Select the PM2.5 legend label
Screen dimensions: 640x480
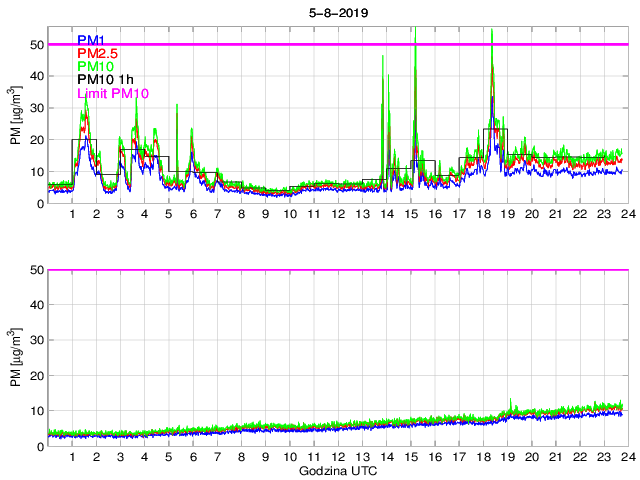tap(100, 54)
